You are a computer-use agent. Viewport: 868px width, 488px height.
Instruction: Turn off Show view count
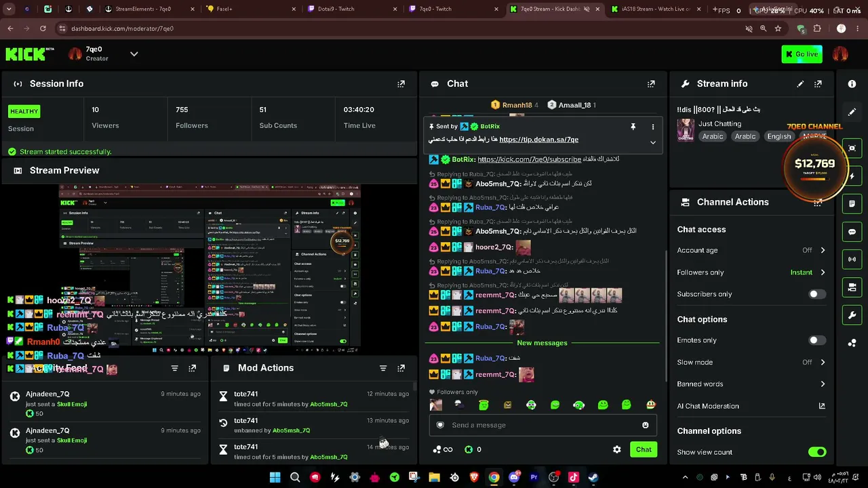coord(817,452)
